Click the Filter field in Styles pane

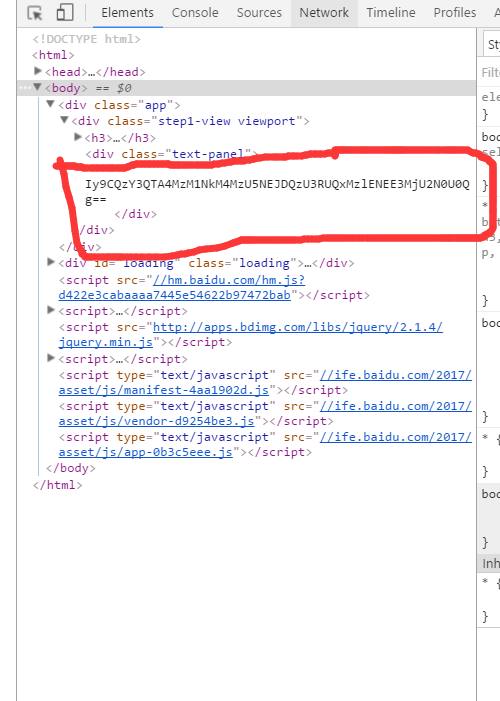click(x=489, y=72)
